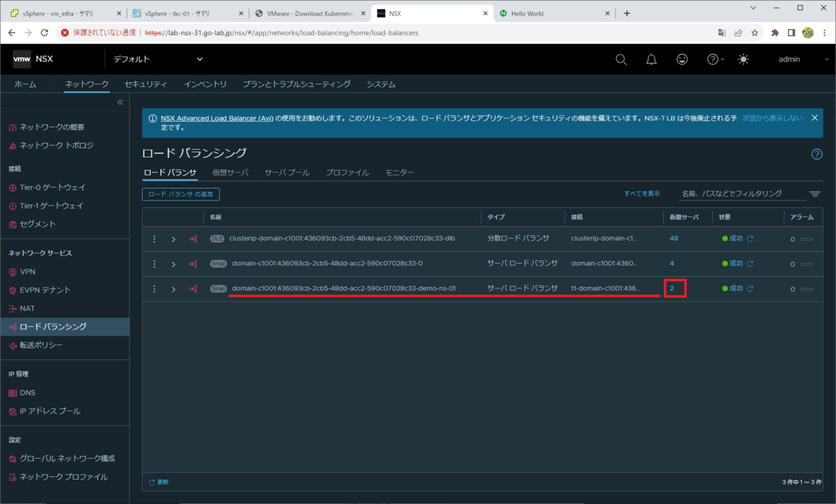Close the Avi info banner
This screenshot has width=836, height=504.
tap(814, 118)
